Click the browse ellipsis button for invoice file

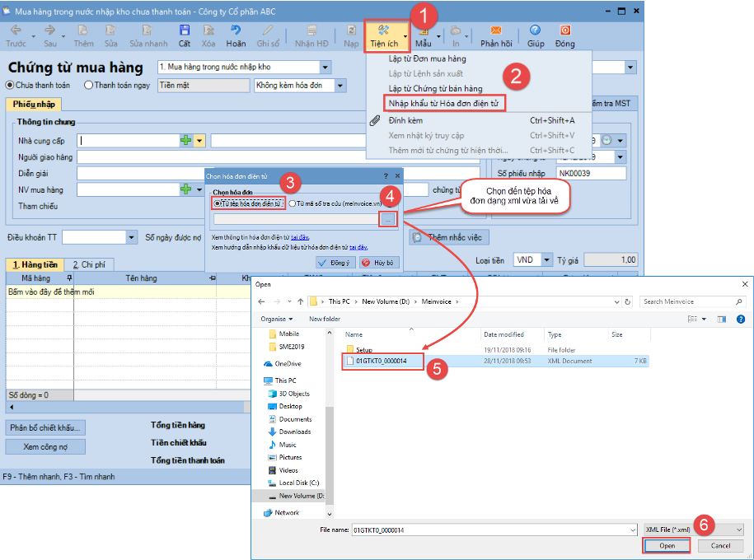tap(389, 219)
